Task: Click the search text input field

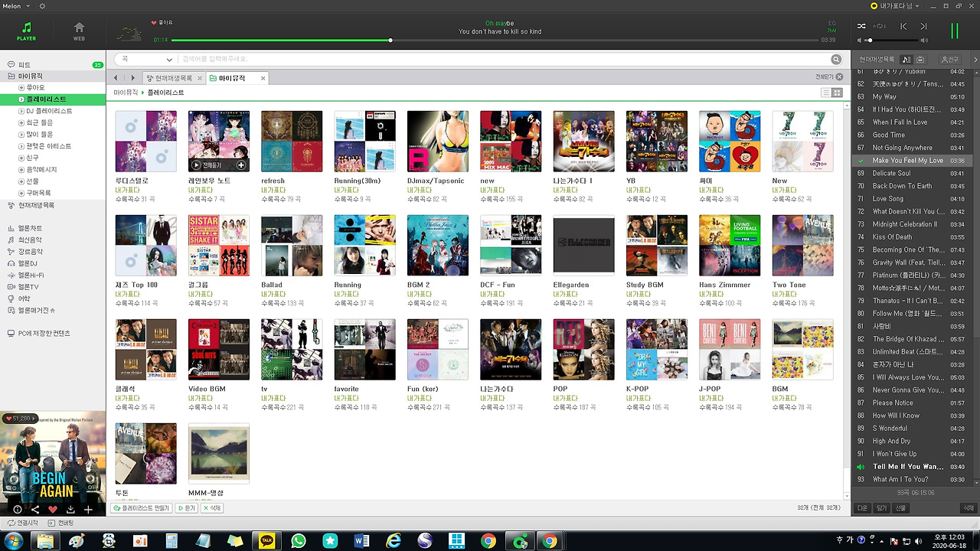Action: 502,59
